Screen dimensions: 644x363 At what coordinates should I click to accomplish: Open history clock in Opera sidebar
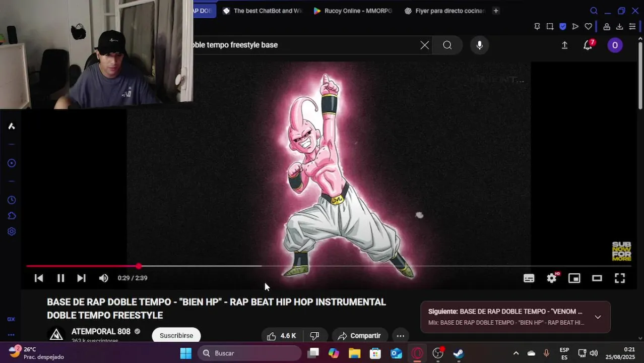tap(11, 200)
